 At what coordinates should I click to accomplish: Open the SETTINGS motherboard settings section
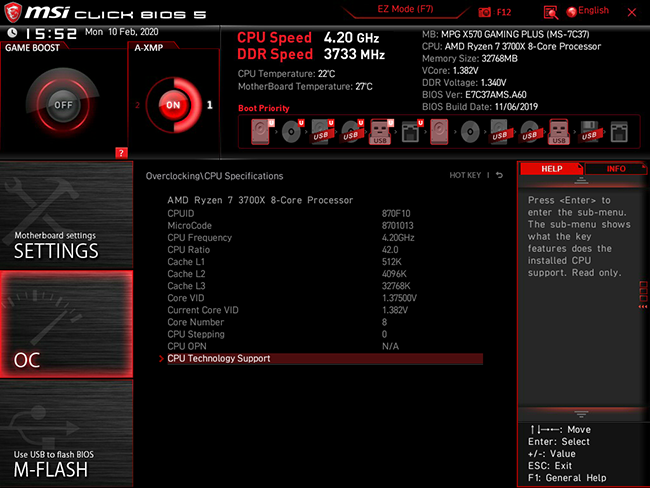[66, 215]
